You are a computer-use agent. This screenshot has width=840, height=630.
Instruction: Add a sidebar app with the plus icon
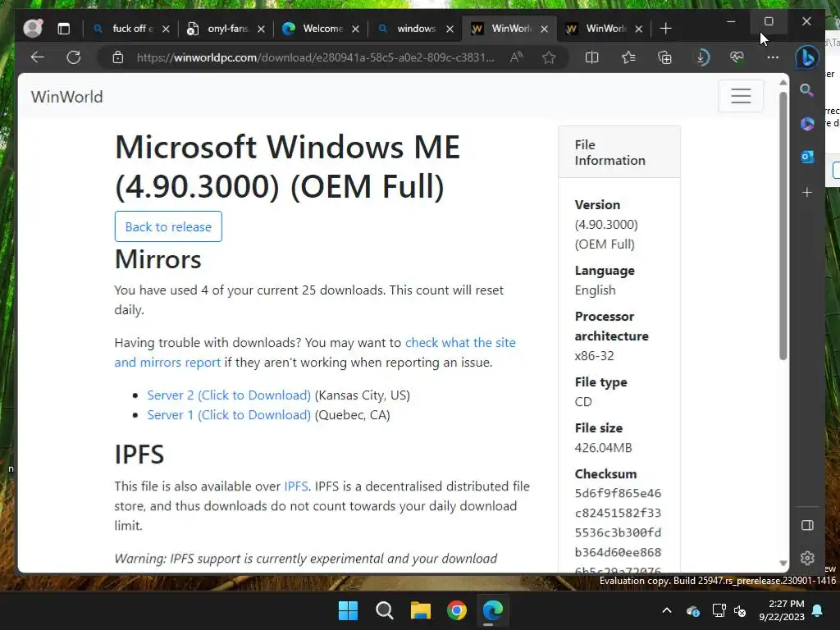click(x=807, y=192)
